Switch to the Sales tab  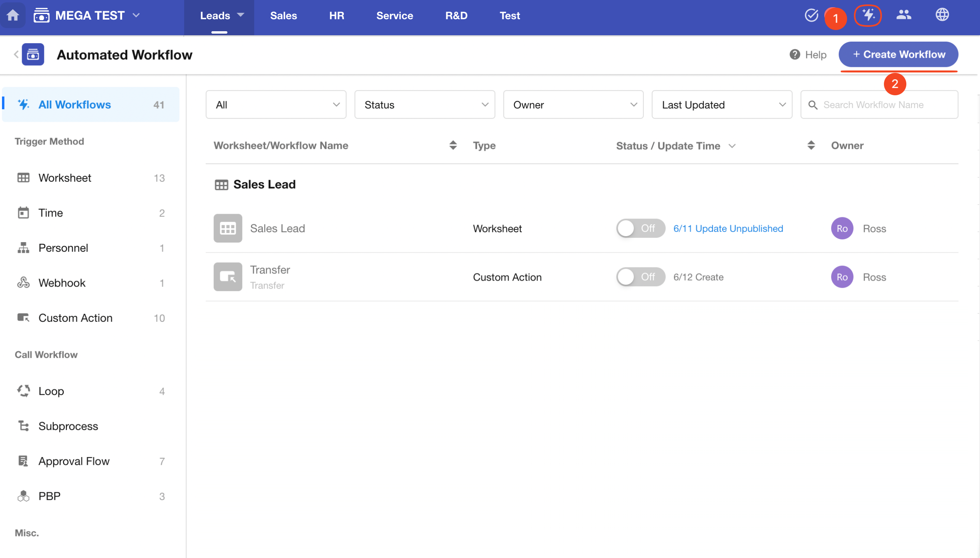(x=283, y=15)
